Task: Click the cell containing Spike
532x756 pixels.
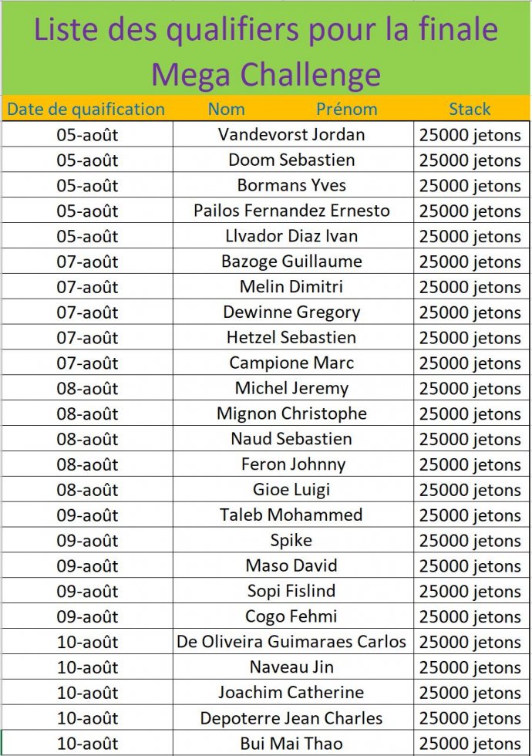Action: 291,541
